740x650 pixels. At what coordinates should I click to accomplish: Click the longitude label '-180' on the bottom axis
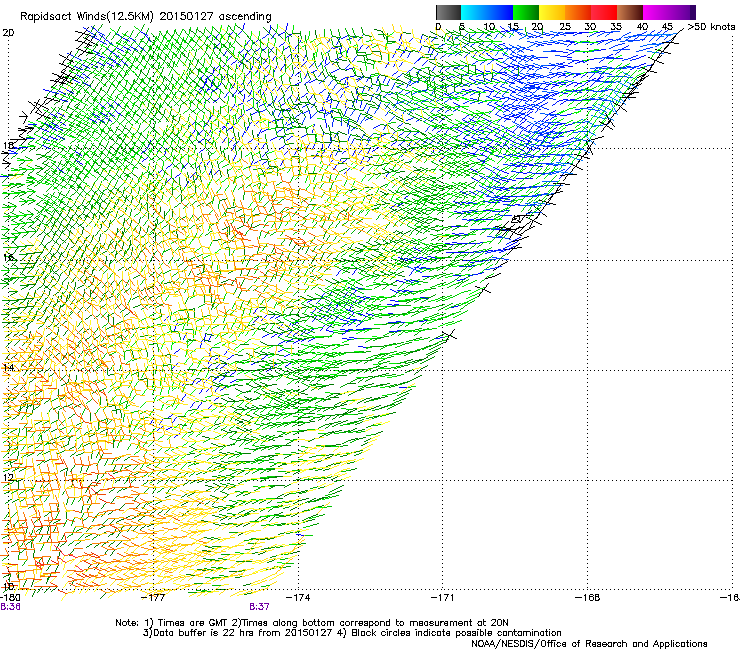click(x=10, y=598)
